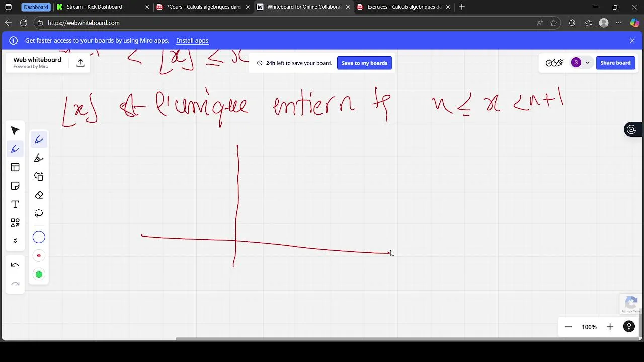Image resolution: width=644 pixels, height=362 pixels.
Task: Choose the Eraser tool
Action: coord(39,195)
